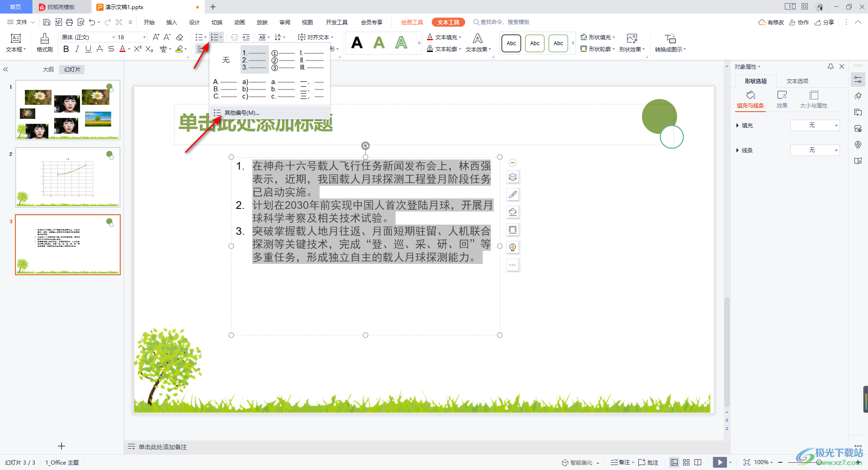Image resolution: width=868 pixels, height=470 pixels.
Task: Collapse the slide thumbnail panel
Action: coord(5,70)
